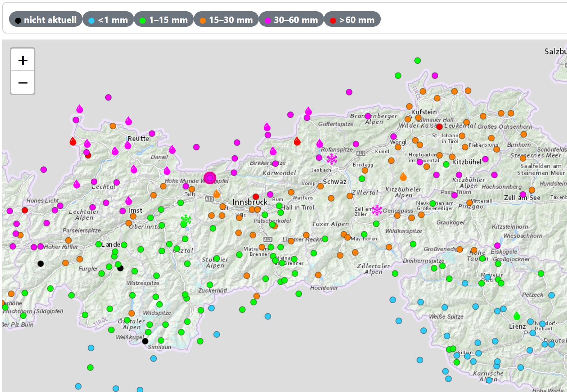Select orange dot directly above Kufstein label
Viewport: 567px width, 392px height.
(409, 106)
